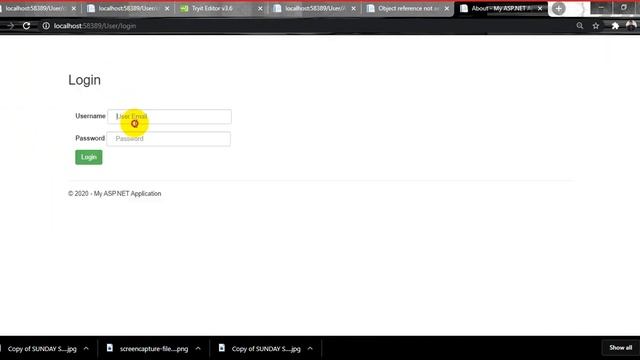Close the About - My ASP.NET tab

[x=540, y=9]
